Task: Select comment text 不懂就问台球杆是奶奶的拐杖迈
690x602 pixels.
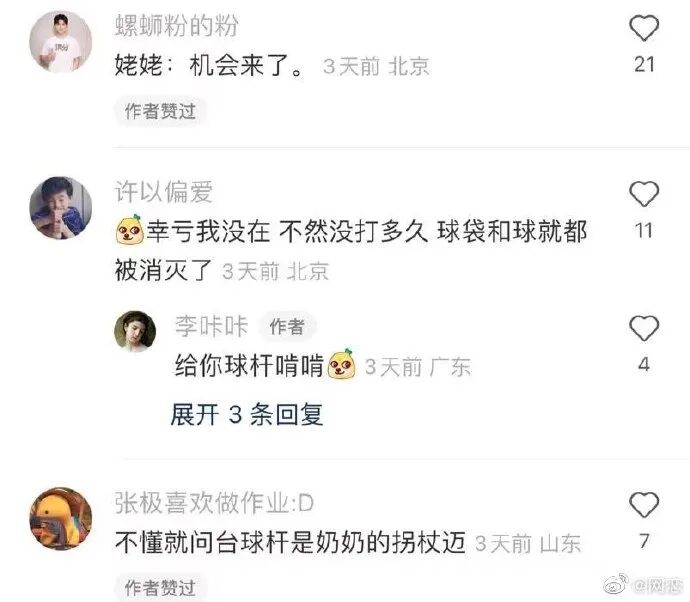Action: [290, 542]
